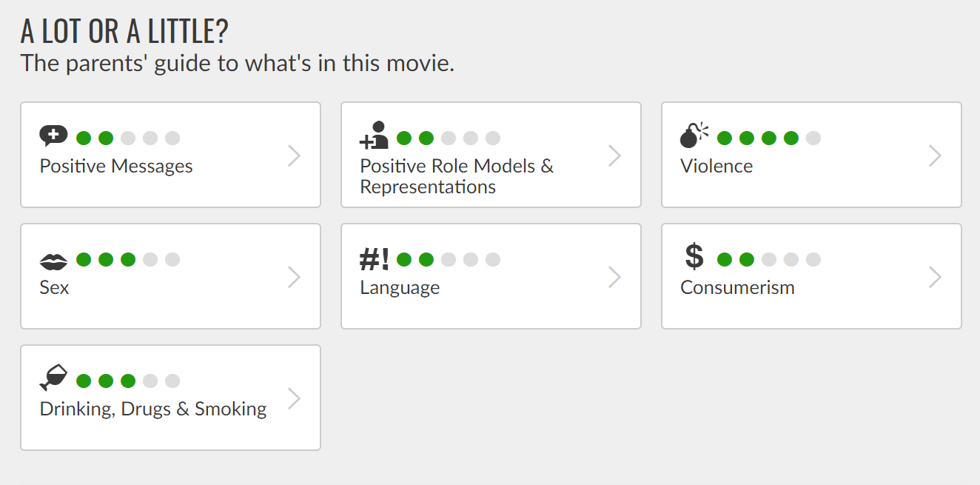Image resolution: width=980 pixels, height=485 pixels.
Task: Click the speech bubble Positive Messages icon
Action: (53, 136)
